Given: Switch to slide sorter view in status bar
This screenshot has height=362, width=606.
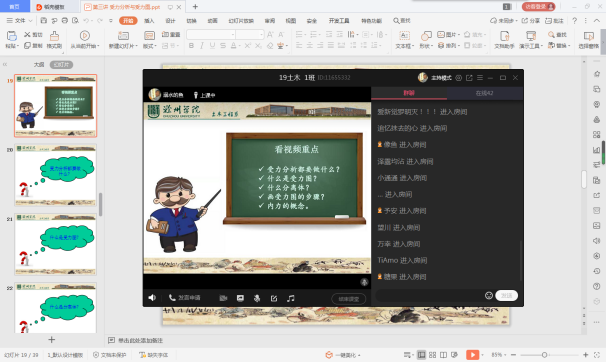Looking at the screenshot, I should click(432, 355).
